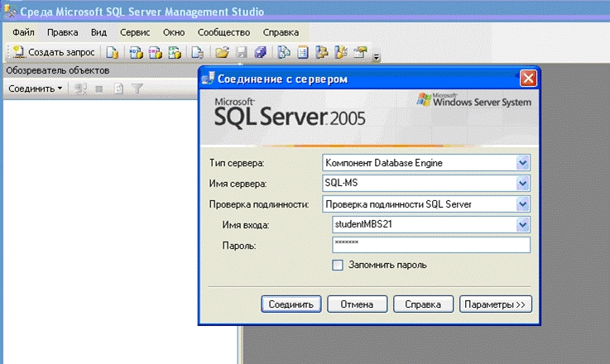The width and height of the screenshot is (610, 364).
Task: Click the Отмена button
Action: [x=357, y=304]
